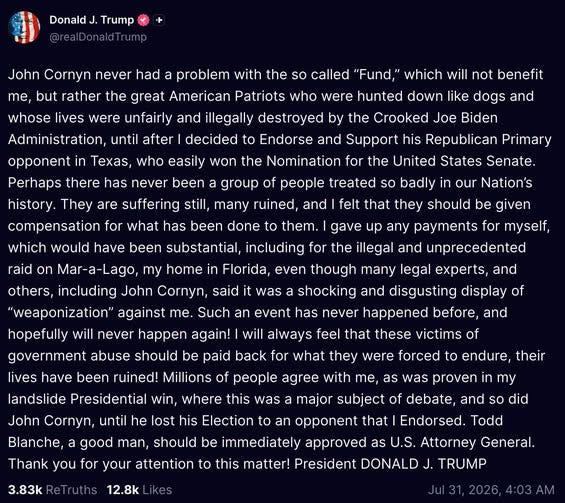Viewport: 565px width, 503px height.
Task: Click the phrase "Crooked Joe Biden"
Action: (435, 118)
